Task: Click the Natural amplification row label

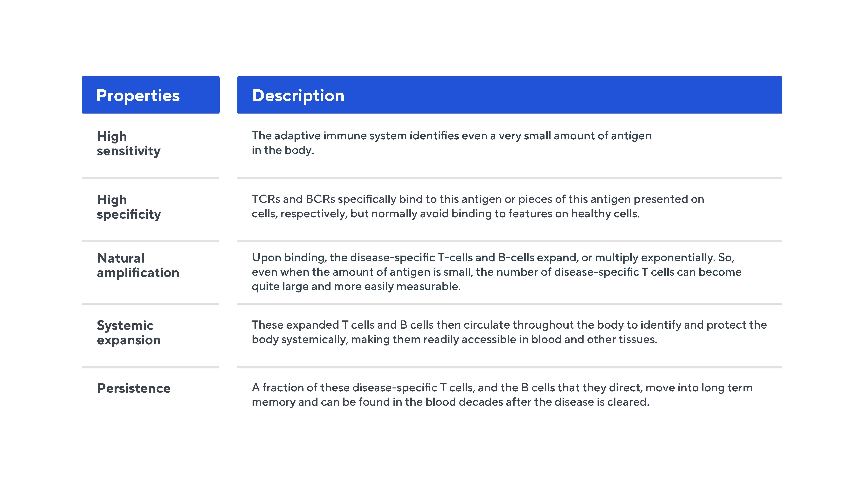Action: [138, 265]
